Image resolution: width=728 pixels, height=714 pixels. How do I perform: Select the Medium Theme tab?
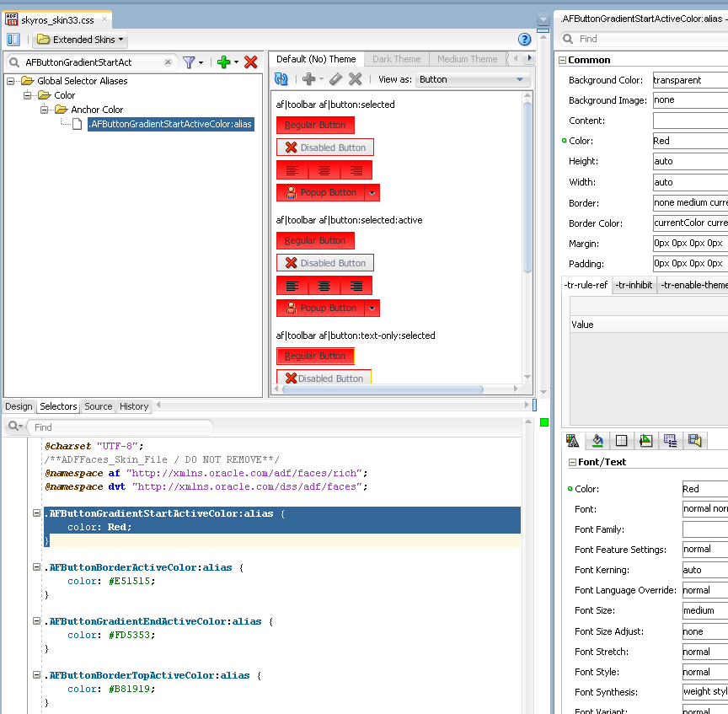pyautogui.click(x=467, y=59)
